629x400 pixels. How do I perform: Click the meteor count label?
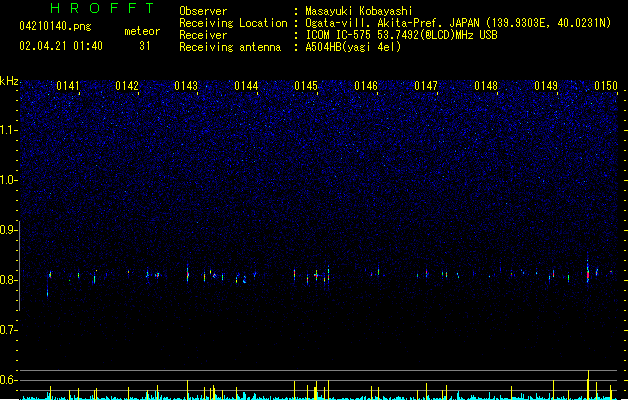142,31
